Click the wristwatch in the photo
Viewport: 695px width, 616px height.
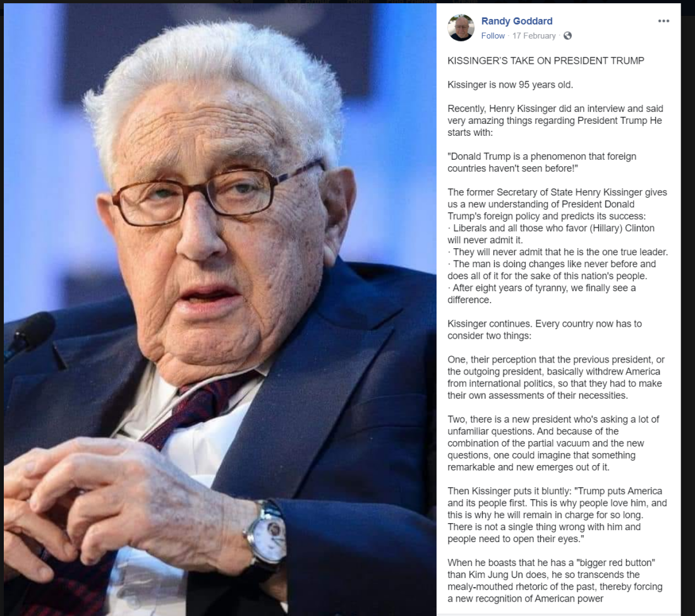tap(266, 538)
